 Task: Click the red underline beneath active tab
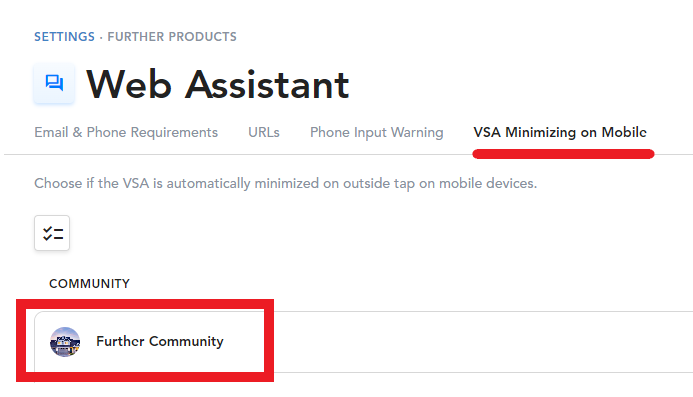563,154
